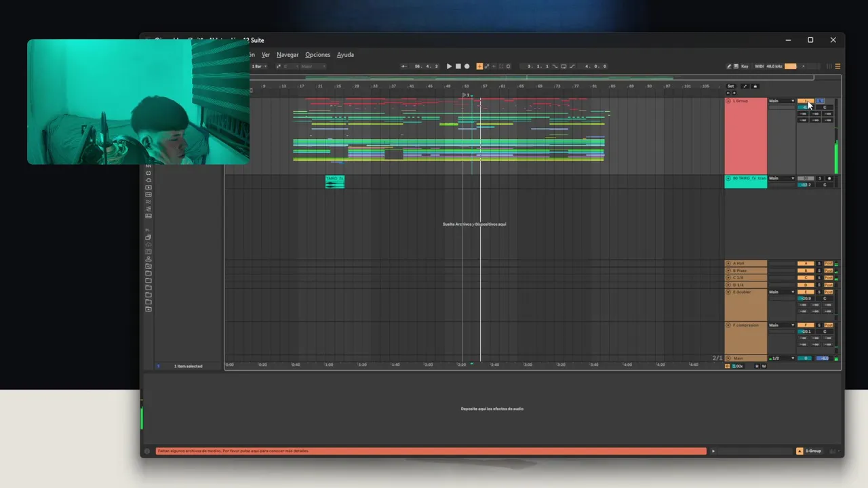Unfold the Main track

pyautogui.click(x=728, y=358)
